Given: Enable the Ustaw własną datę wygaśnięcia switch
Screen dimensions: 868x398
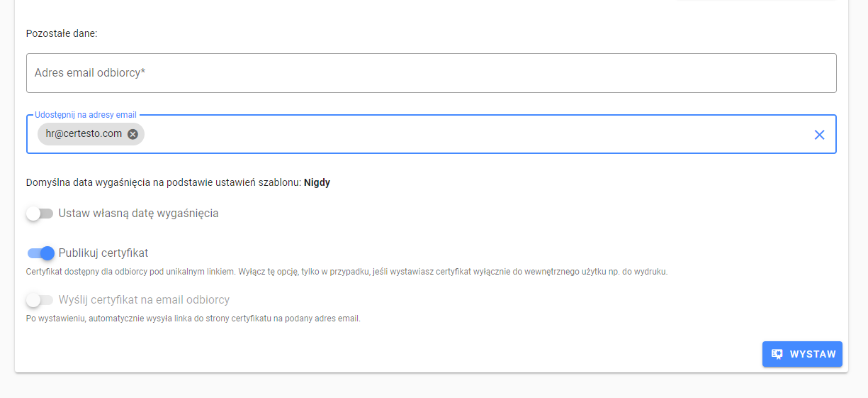Looking at the screenshot, I should click(x=40, y=214).
